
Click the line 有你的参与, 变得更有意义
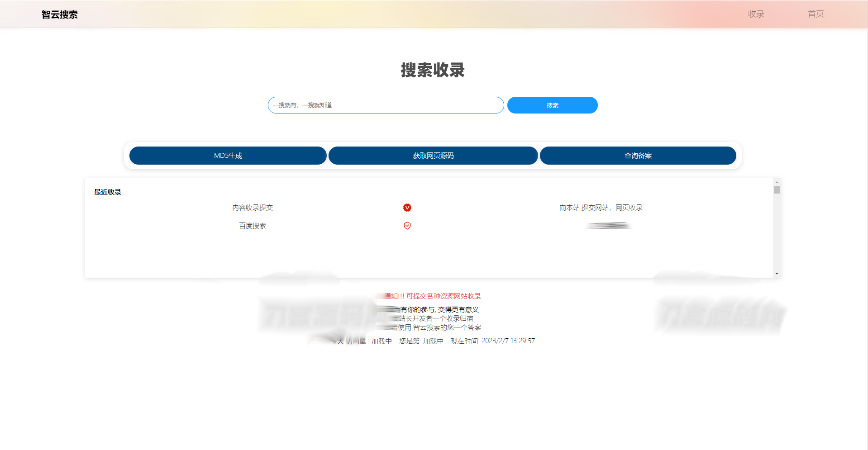(x=439, y=310)
